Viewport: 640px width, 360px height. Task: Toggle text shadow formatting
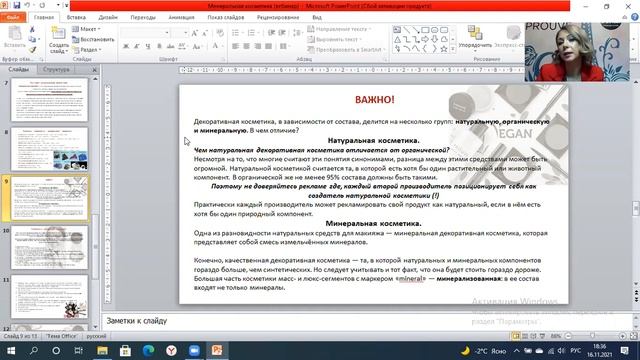coord(159,47)
